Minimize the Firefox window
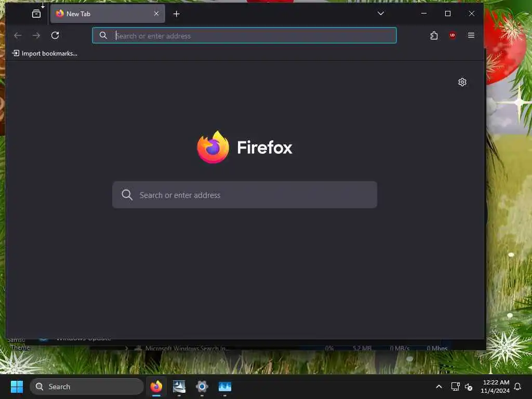Screen dimensions: 532x399 [x=424, y=14]
